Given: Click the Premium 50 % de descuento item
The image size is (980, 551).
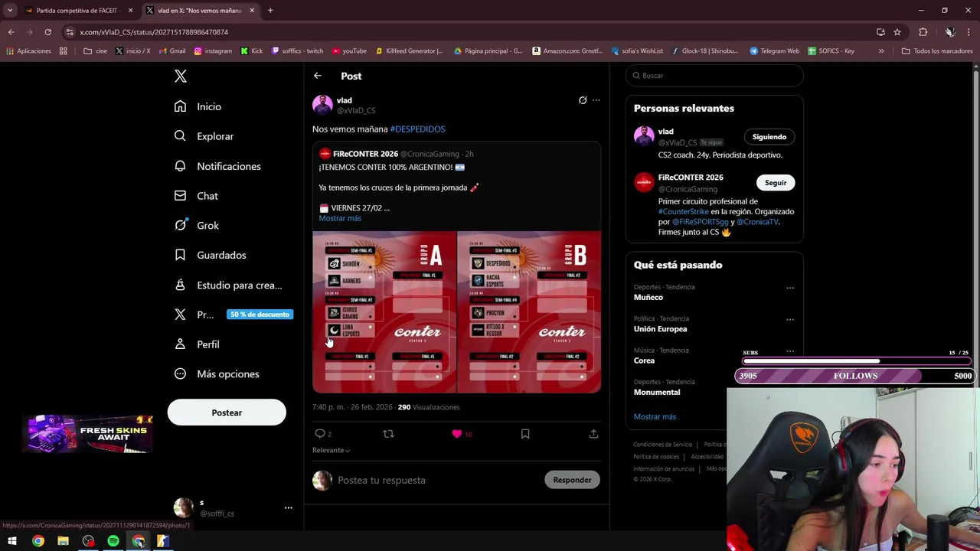Looking at the screenshot, I should [233, 315].
